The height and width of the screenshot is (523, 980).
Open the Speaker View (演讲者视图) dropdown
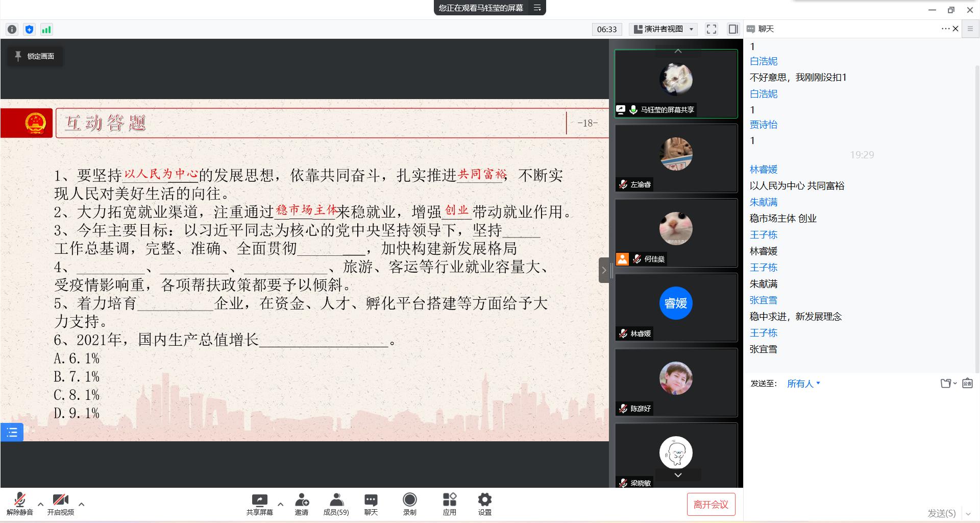point(664,29)
